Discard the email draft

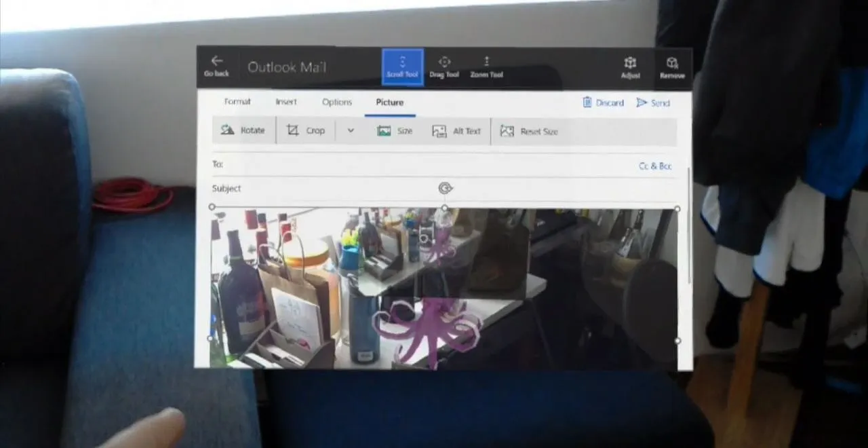point(603,102)
